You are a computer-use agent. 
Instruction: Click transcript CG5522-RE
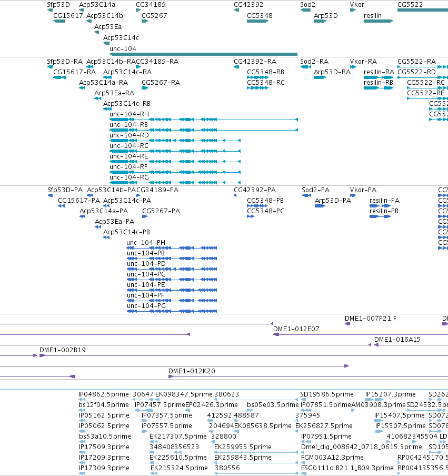point(427,98)
